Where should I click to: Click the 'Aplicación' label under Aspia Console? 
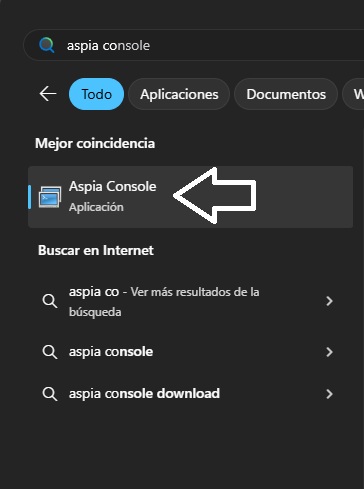[96, 207]
